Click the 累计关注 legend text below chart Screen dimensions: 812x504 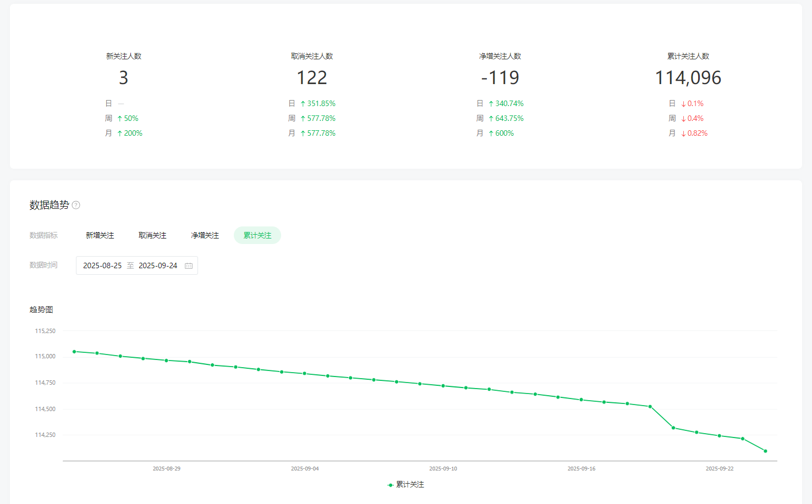[410, 485]
